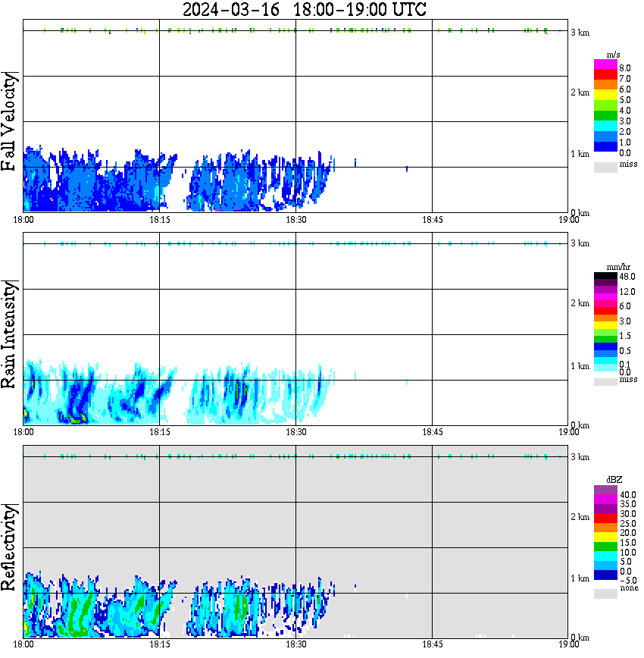This screenshot has width=644, height=658.
Task: Pick the dark blue swatch in the Reflectivity legend
Action: [x=605, y=575]
